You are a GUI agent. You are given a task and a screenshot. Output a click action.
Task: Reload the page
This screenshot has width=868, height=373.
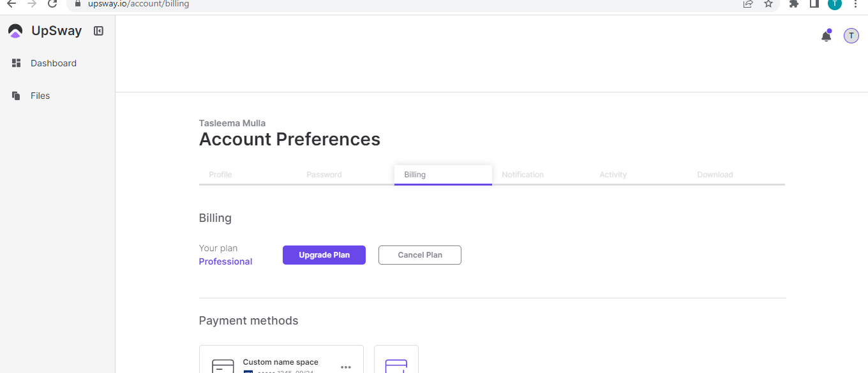coord(52,4)
